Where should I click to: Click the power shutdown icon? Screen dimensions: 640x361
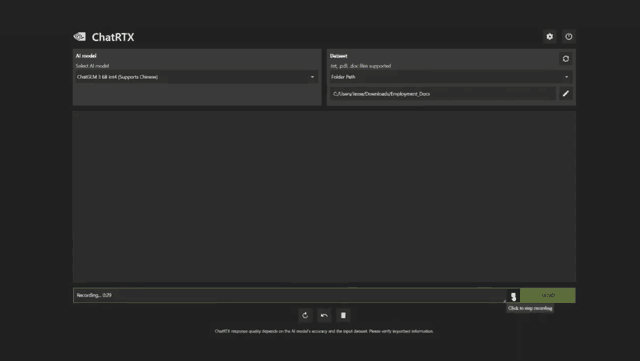[569, 37]
